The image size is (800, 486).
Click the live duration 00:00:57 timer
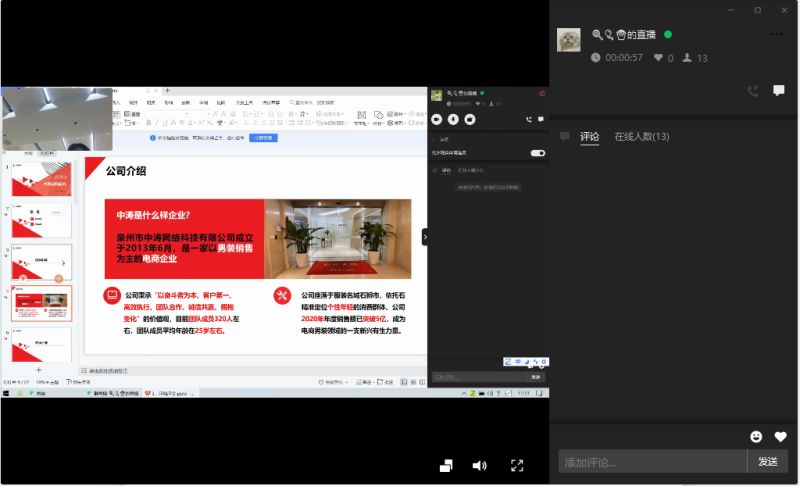pyautogui.click(x=617, y=58)
